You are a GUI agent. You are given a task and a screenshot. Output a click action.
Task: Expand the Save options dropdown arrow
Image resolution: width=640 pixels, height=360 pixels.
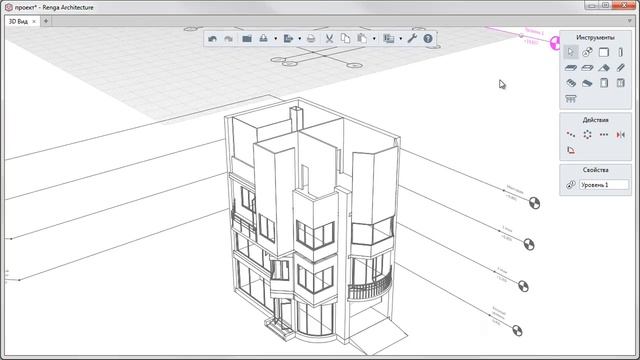click(x=276, y=39)
